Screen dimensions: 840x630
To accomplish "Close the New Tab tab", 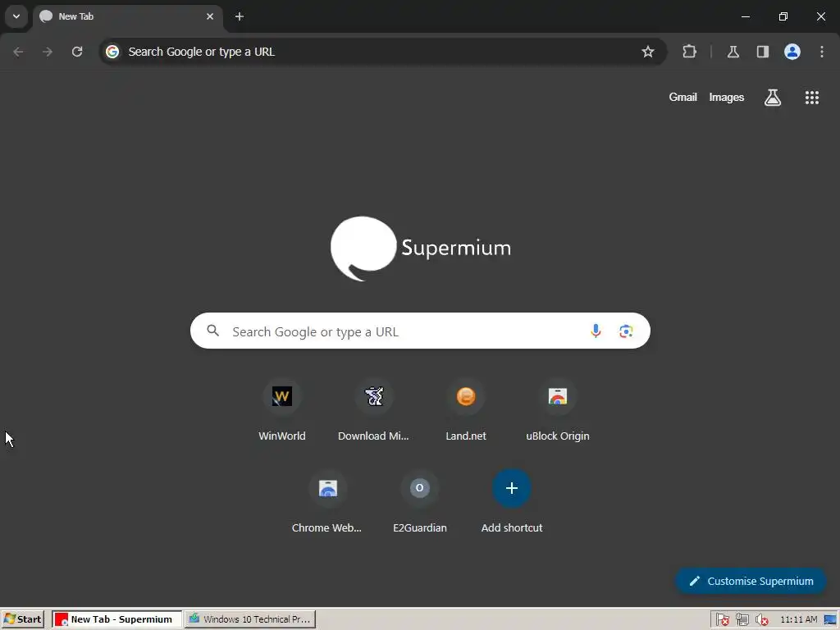I will click(x=210, y=16).
